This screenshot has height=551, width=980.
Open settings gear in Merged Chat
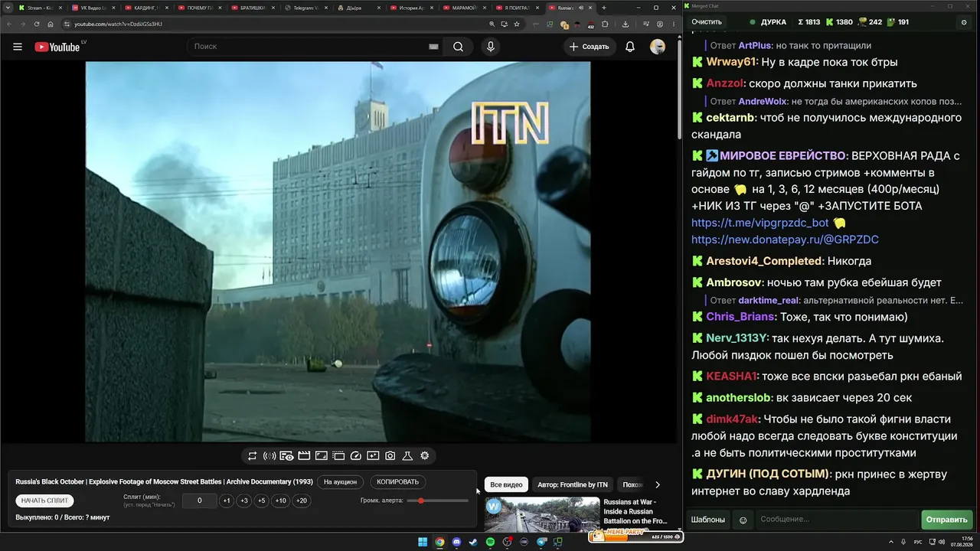(x=964, y=22)
